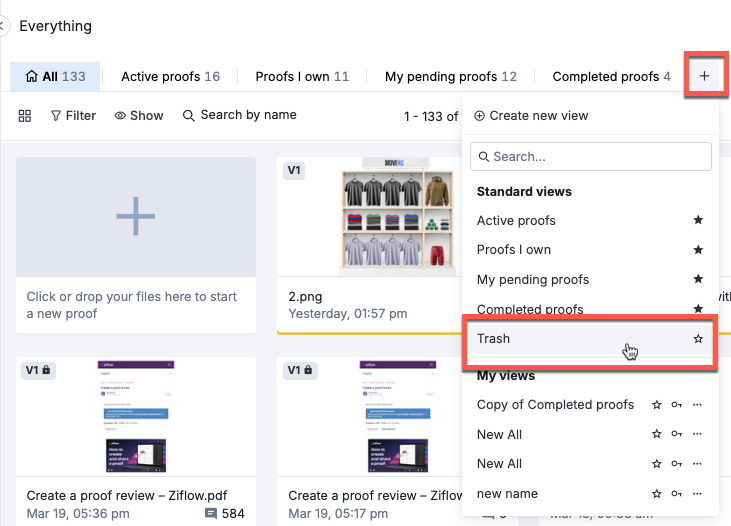Open the Show visibility options
The height and width of the screenshot is (526, 731).
pyautogui.click(x=139, y=116)
